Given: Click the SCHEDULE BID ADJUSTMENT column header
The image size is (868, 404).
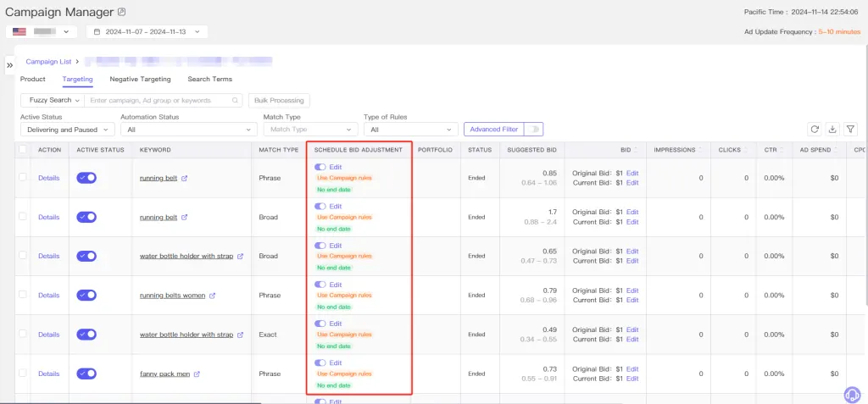Looking at the screenshot, I should coord(359,150).
